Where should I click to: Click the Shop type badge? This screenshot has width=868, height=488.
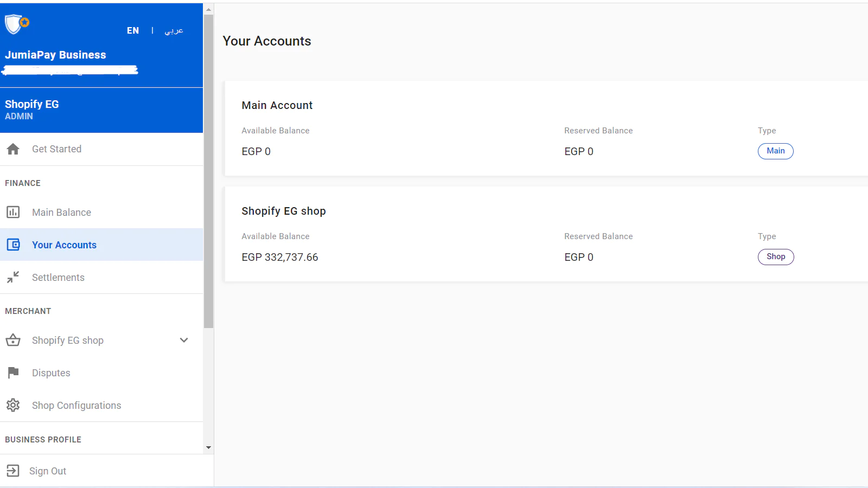775,257
